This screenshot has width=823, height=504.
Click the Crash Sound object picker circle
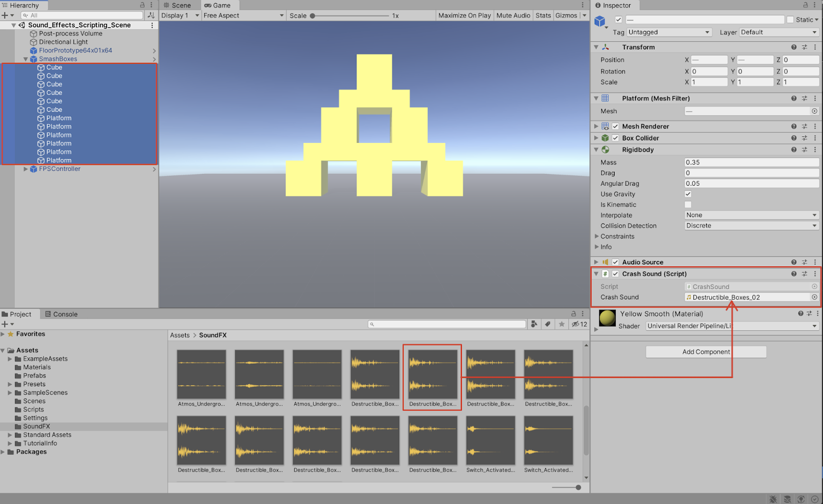(814, 297)
